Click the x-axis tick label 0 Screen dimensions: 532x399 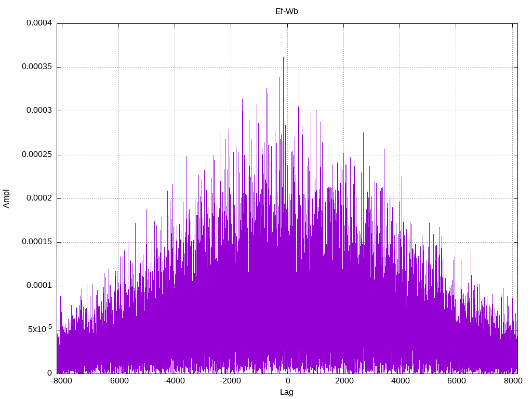(288, 381)
